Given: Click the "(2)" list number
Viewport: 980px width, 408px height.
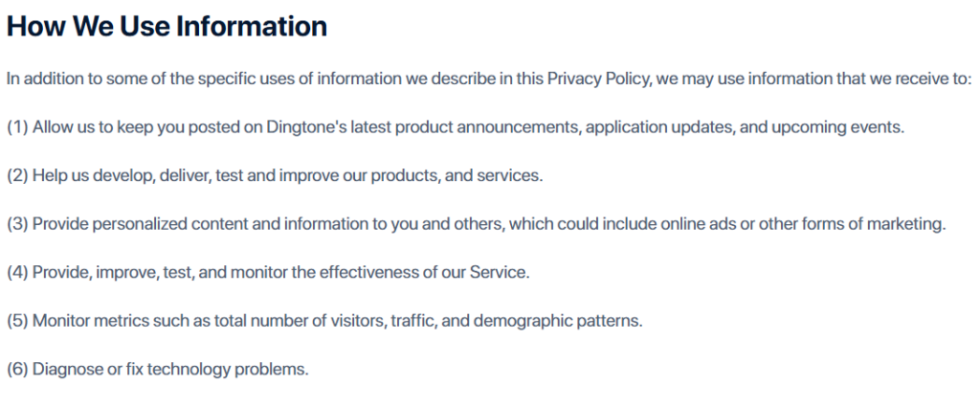Looking at the screenshot, I should 17,175.
